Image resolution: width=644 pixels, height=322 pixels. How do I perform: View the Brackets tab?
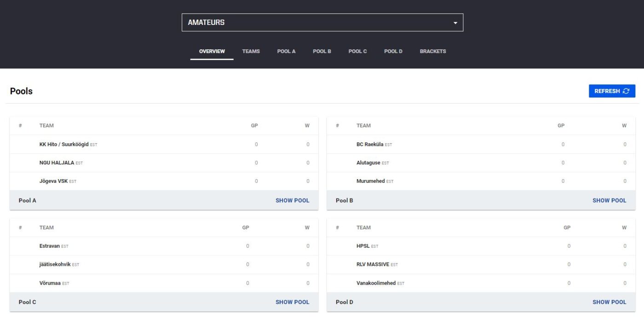tap(433, 51)
